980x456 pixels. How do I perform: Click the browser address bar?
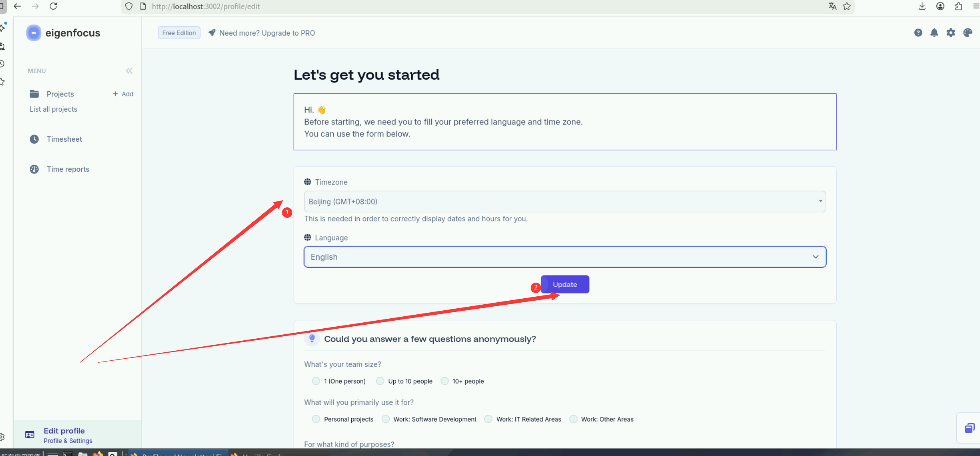click(481, 6)
